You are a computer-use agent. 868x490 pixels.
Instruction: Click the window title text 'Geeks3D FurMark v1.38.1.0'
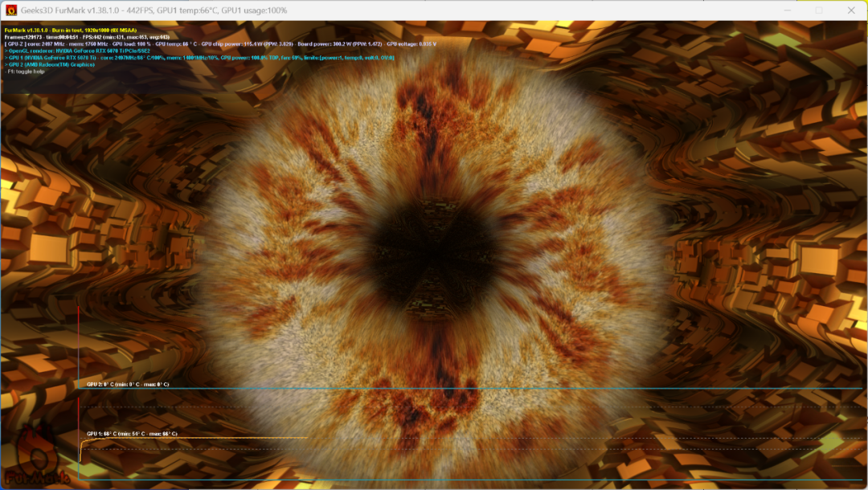click(x=70, y=10)
